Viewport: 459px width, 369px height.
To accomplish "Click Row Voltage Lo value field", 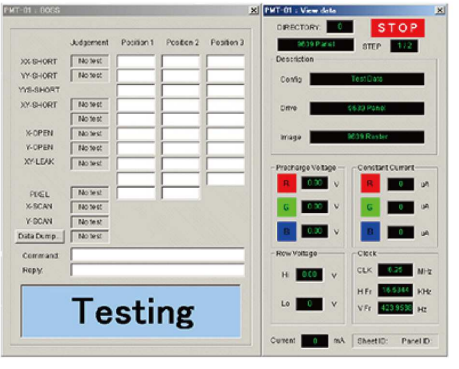I will pyautogui.click(x=309, y=304).
